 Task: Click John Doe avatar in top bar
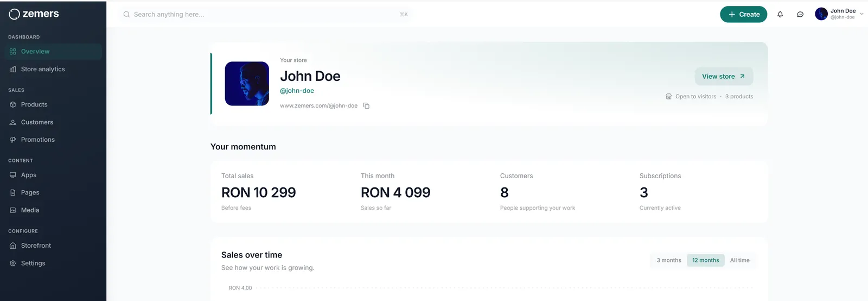pos(821,14)
